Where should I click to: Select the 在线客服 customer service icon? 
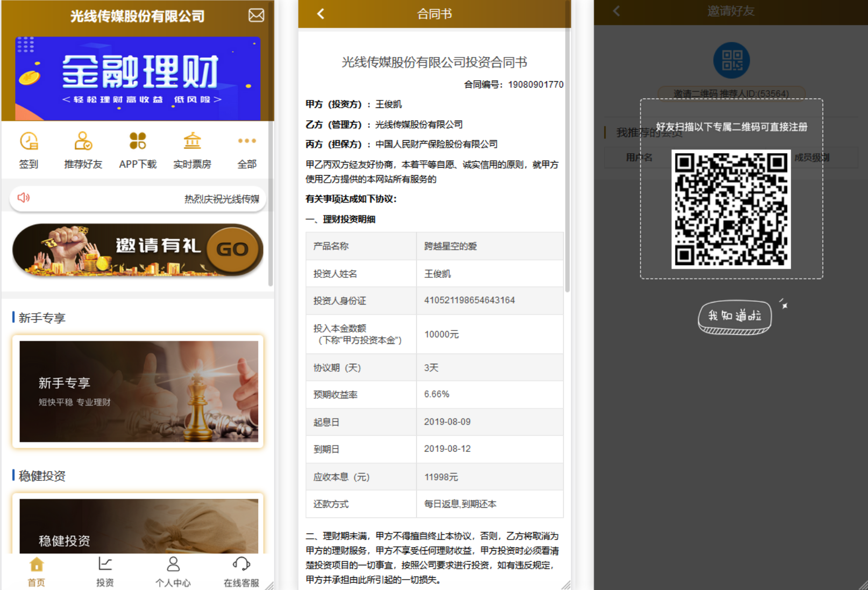(x=241, y=570)
